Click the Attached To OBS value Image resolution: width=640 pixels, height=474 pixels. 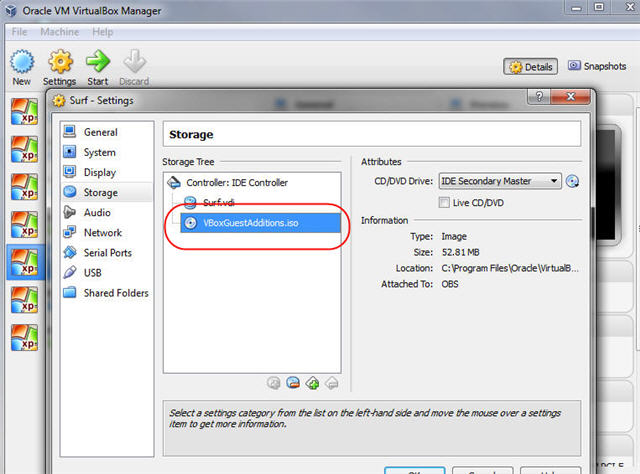click(450, 284)
